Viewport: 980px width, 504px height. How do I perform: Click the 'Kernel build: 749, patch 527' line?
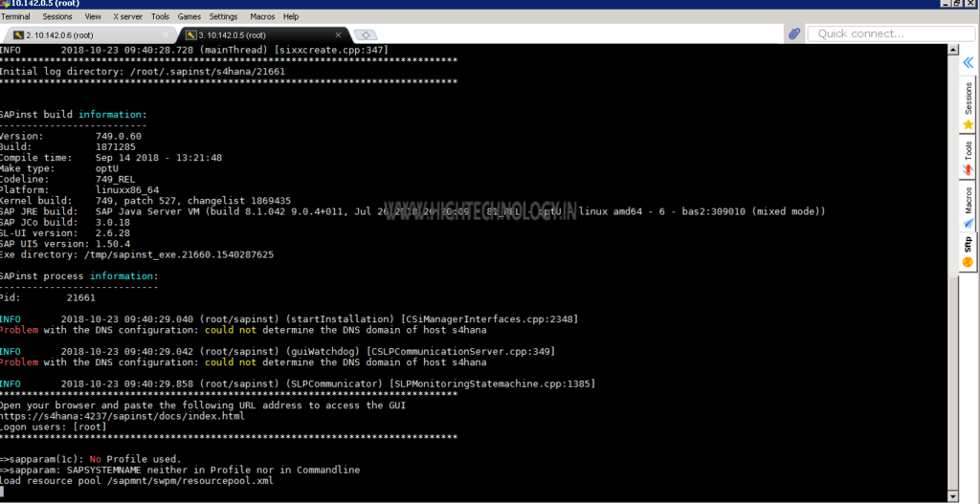point(145,201)
